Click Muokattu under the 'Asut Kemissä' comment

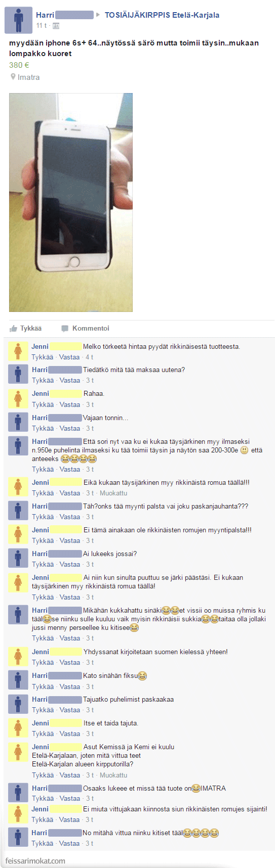point(113,775)
